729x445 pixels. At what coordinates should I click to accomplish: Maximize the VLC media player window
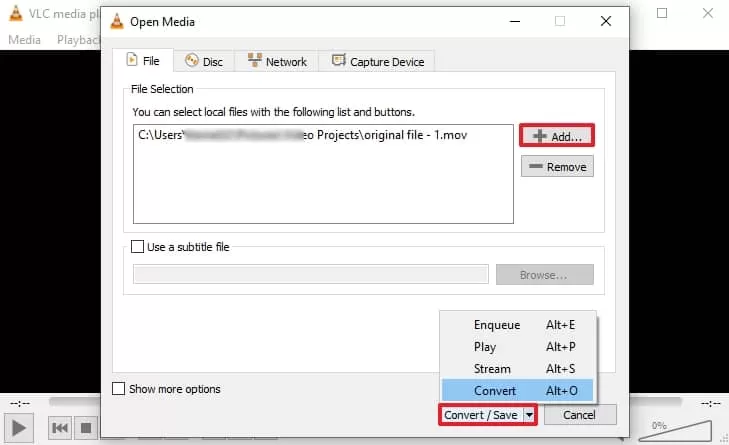click(662, 13)
